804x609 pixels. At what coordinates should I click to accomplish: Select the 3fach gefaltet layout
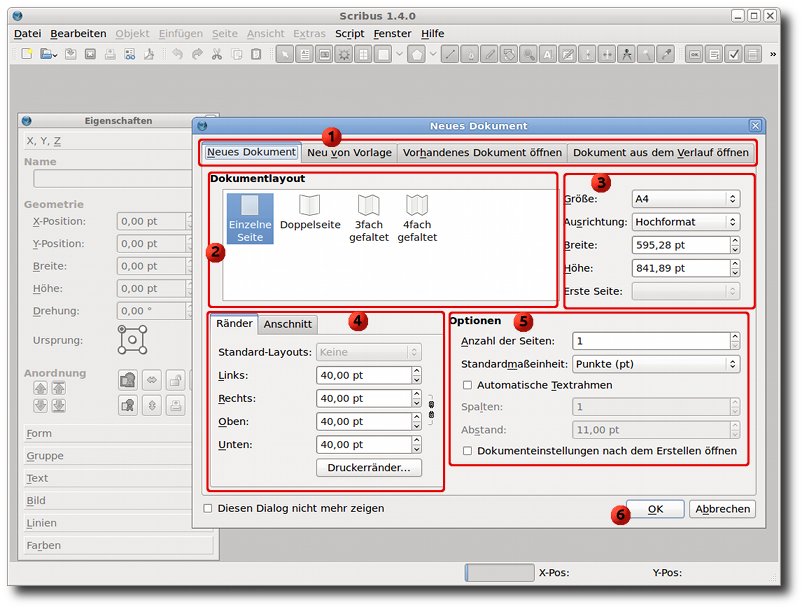coord(369,218)
